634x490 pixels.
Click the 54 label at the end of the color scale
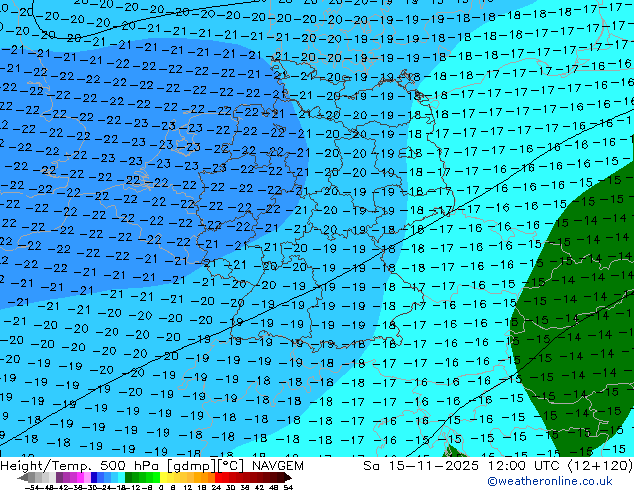tap(288, 487)
